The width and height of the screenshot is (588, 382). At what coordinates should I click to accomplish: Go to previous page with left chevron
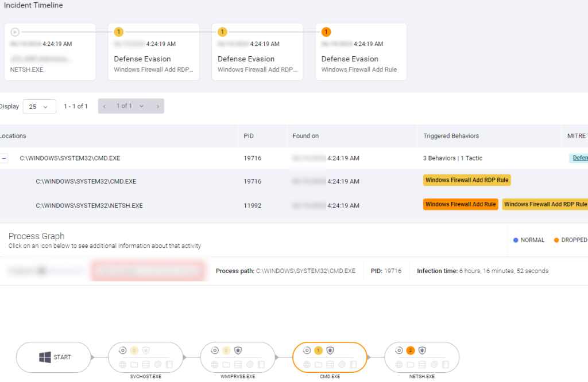point(105,106)
